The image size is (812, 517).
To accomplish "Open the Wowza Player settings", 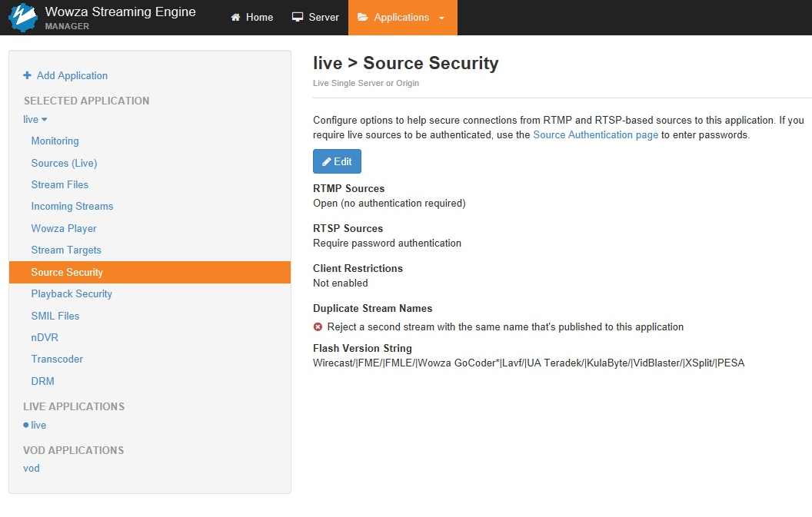I will coord(64,228).
